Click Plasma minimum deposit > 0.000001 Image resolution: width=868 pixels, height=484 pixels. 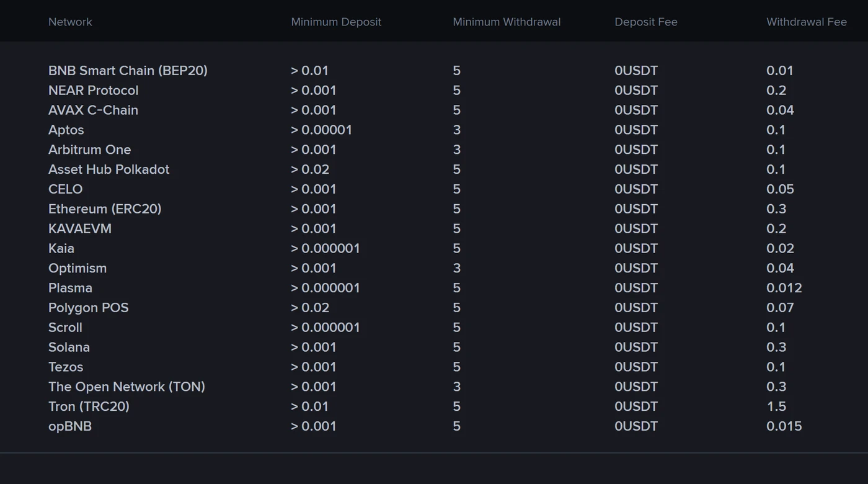[325, 288]
